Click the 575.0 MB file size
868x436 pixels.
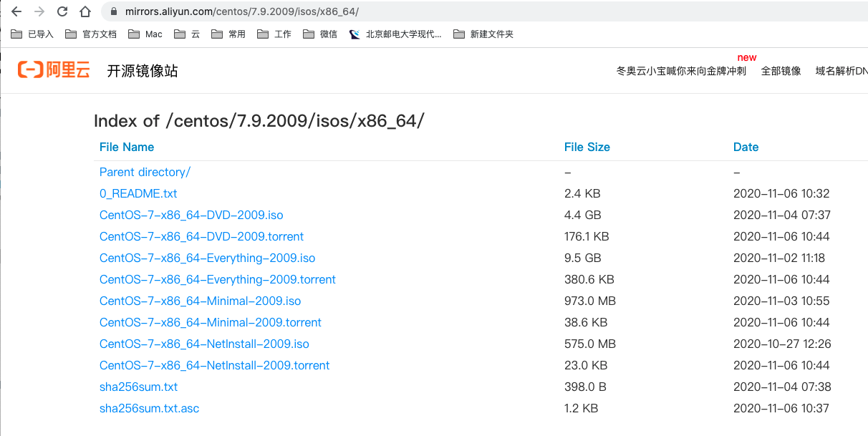[x=590, y=344]
